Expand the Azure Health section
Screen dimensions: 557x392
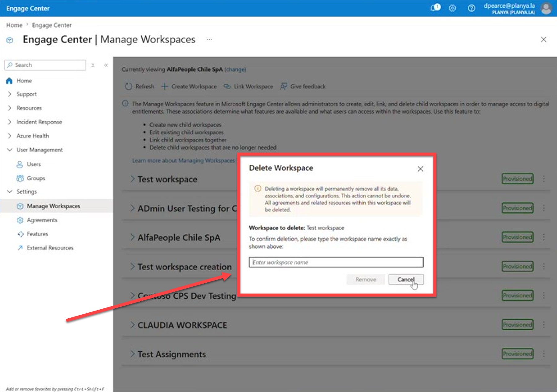[x=10, y=136]
